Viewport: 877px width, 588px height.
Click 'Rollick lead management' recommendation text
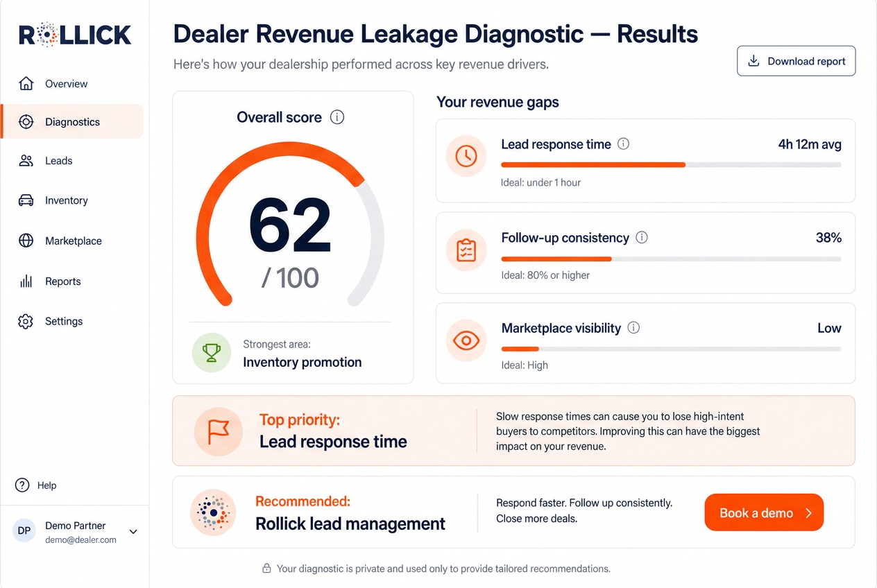pos(350,524)
